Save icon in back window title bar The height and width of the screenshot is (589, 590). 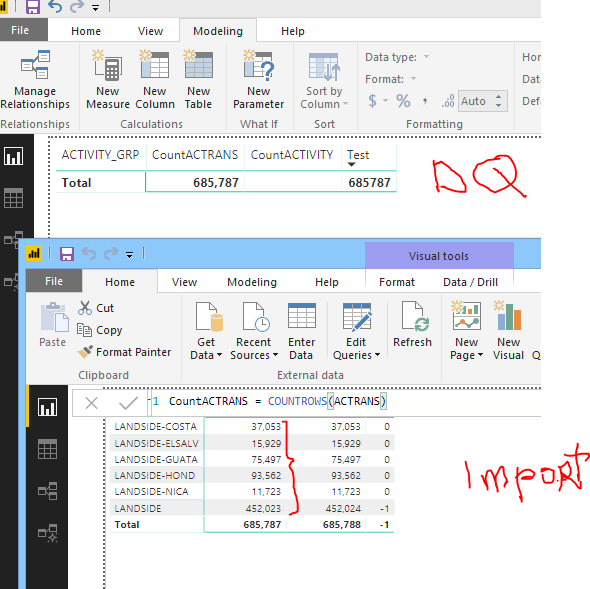pyautogui.click(x=33, y=7)
